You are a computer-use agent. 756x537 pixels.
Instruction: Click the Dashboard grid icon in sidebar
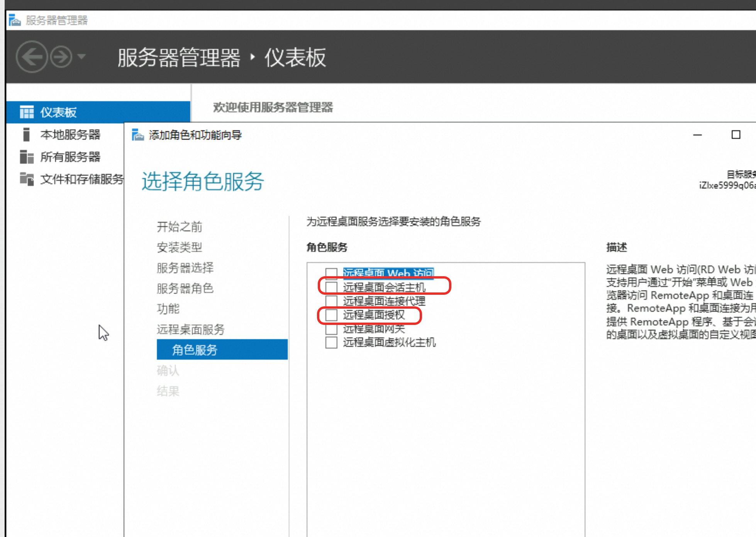27,112
